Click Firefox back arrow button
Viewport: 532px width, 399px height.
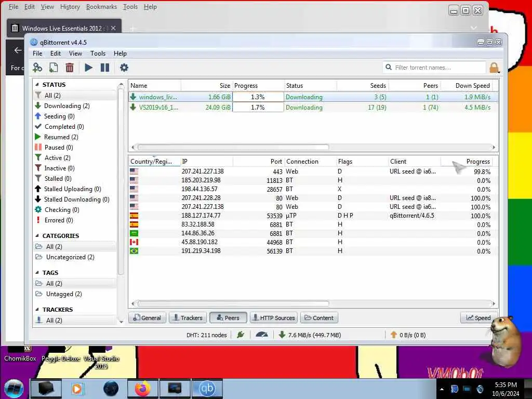(x=18, y=50)
